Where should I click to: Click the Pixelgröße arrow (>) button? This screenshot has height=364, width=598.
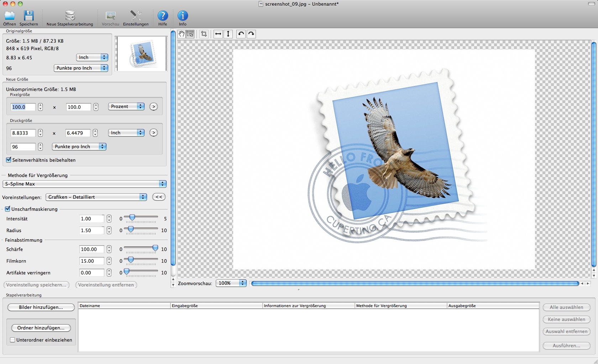(x=153, y=107)
